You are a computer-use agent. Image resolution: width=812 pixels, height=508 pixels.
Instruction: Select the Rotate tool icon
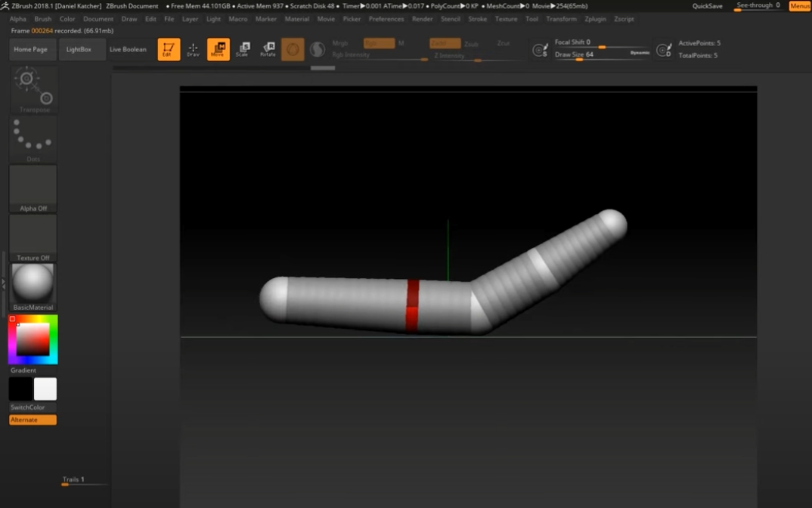(268, 50)
